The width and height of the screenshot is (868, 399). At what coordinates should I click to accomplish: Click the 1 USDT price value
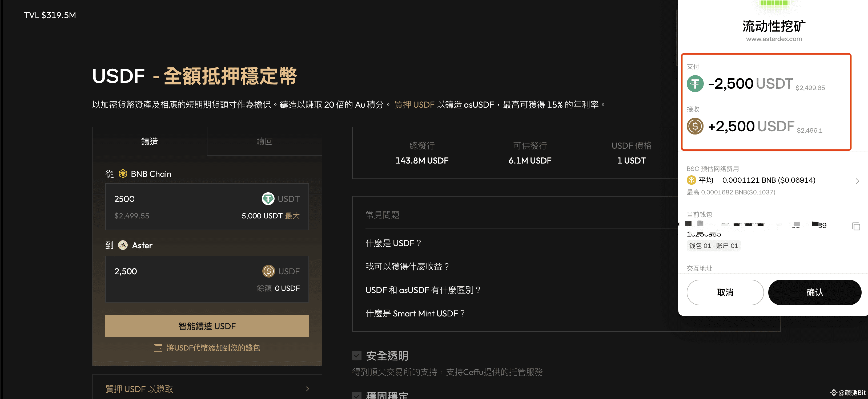click(632, 161)
